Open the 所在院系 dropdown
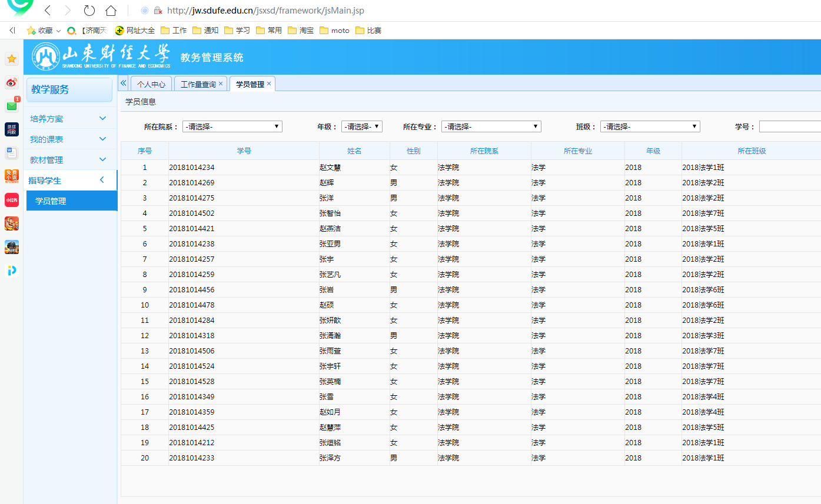 [232, 126]
